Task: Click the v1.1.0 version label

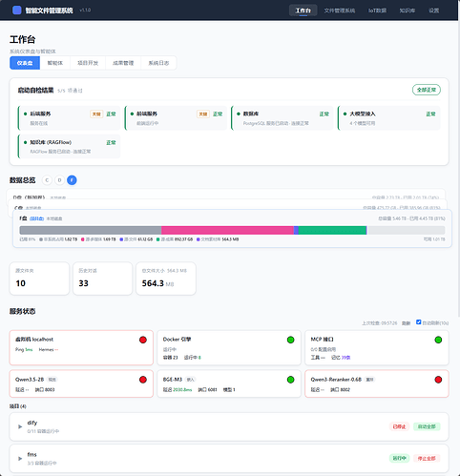Action: [85, 10]
